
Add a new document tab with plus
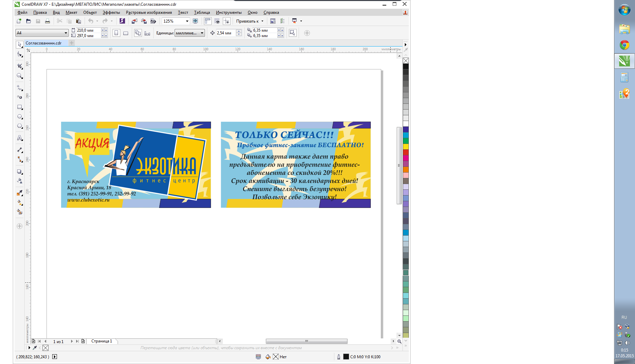(71, 43)
